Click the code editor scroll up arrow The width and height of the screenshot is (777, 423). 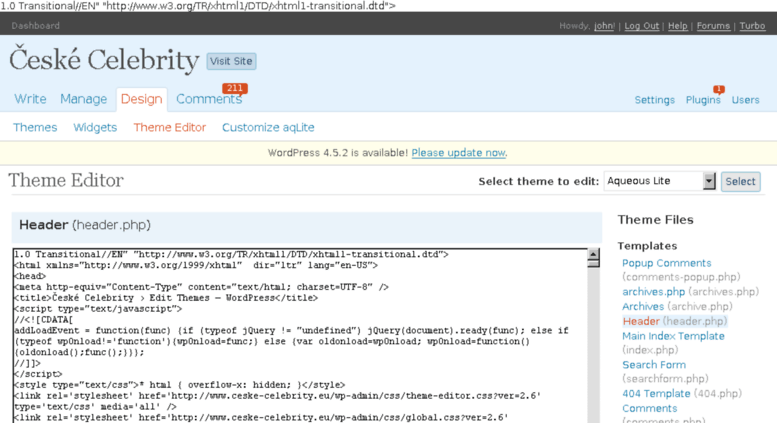(x=593, y=255)
